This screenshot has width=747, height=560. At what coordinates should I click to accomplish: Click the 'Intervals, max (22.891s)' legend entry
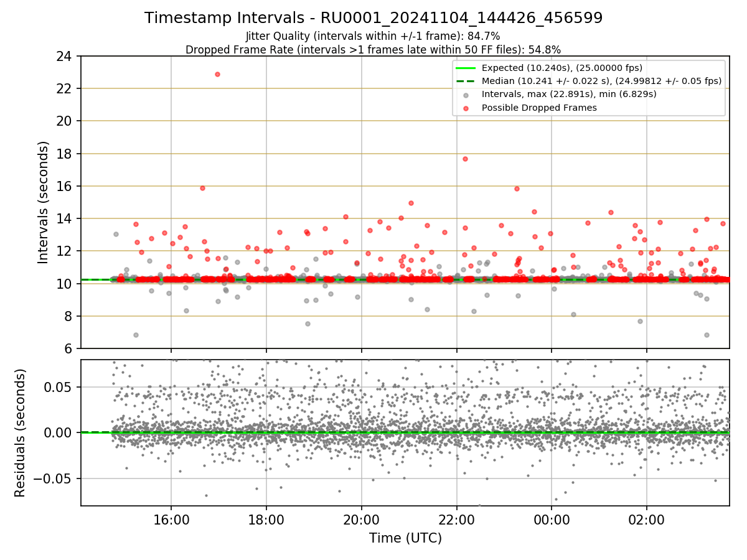[569, 94]
